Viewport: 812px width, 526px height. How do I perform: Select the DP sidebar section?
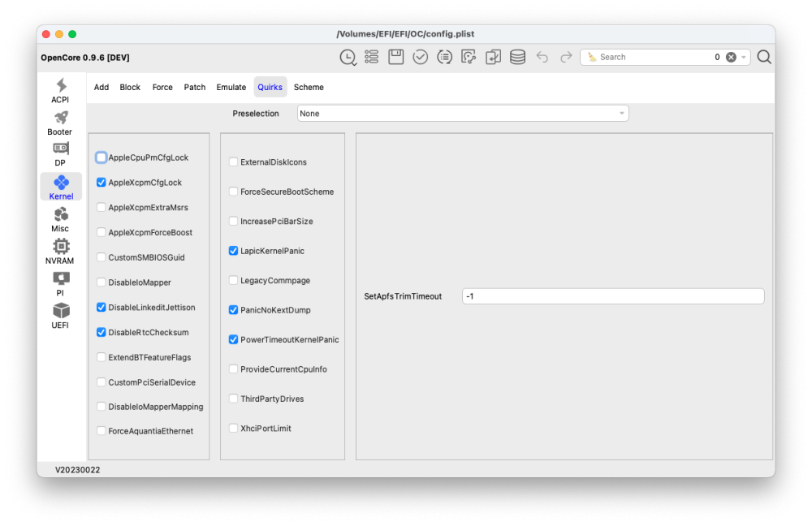pyautogui.click(x=61, y=154)
